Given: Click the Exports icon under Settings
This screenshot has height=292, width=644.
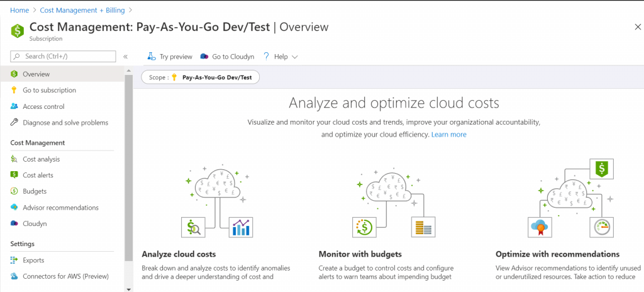Looking at the screenshot, I should tap(14, 260).
